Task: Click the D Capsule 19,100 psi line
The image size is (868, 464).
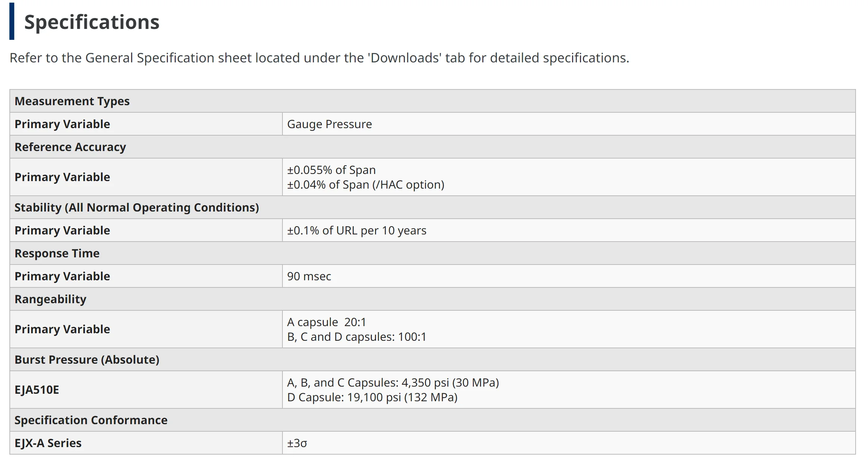Action: (372, 397)
